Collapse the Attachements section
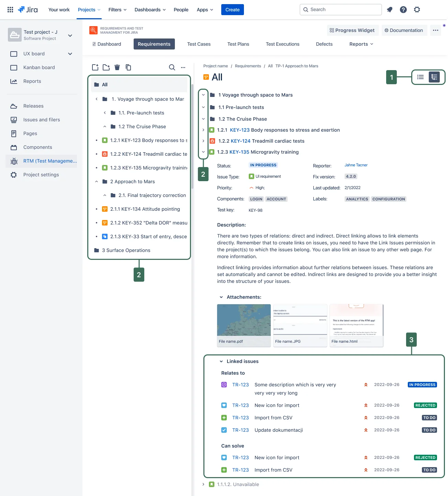The height and width of the screenshot is (496, 448). (221, 297)
